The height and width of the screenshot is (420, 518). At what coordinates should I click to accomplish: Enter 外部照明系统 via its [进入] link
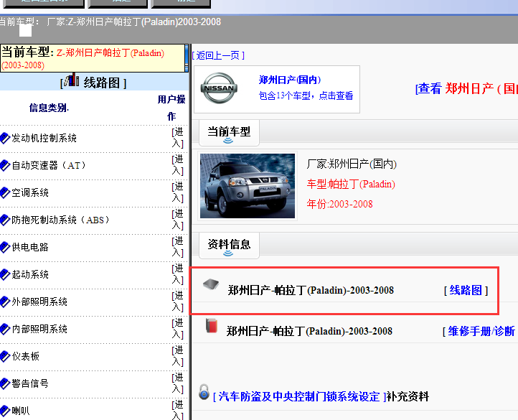click(177, 302)
